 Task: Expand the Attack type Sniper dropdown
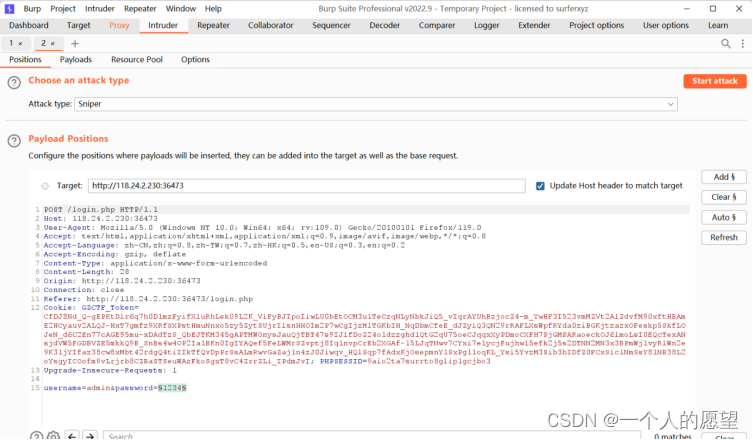point(376,104)
